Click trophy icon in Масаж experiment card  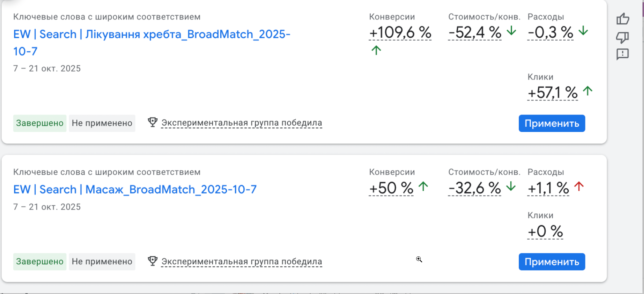pos(153,261)
